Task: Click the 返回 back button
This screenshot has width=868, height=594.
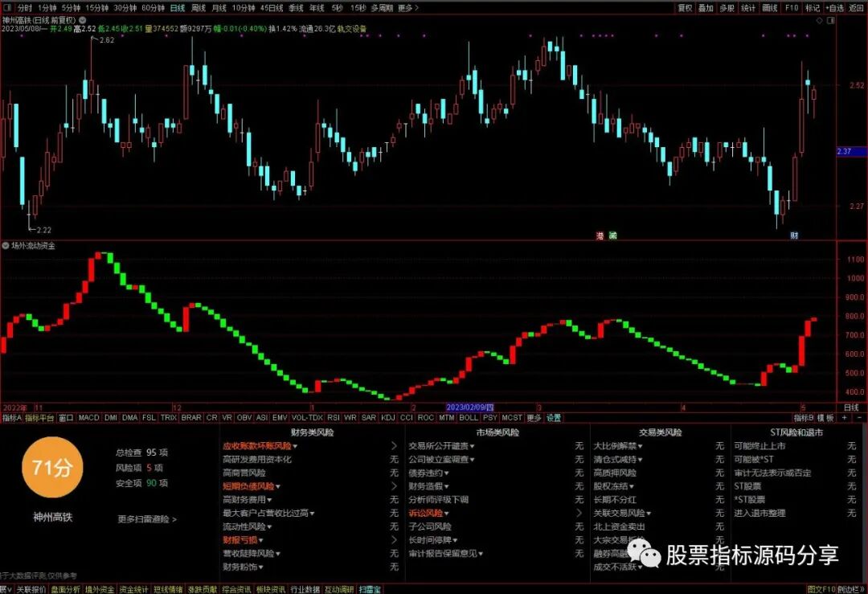Action: pos(856,8)
